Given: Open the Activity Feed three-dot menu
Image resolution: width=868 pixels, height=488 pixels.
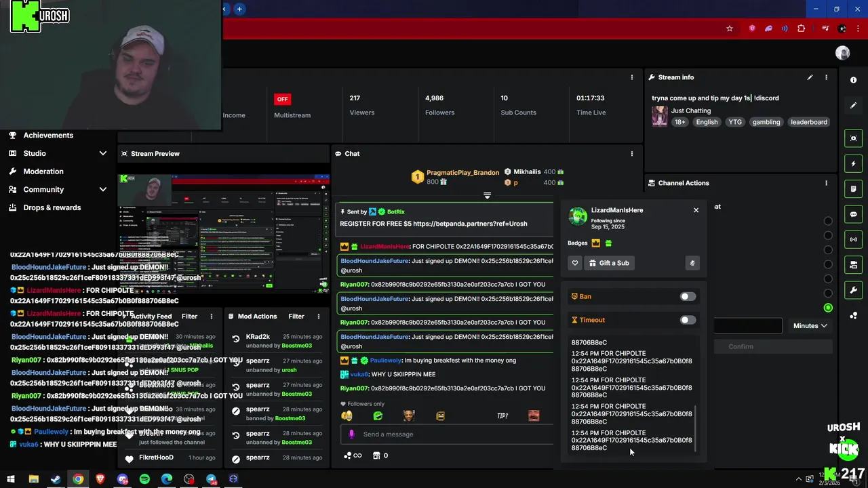Looking at the screenshot, I should (212, 317).
